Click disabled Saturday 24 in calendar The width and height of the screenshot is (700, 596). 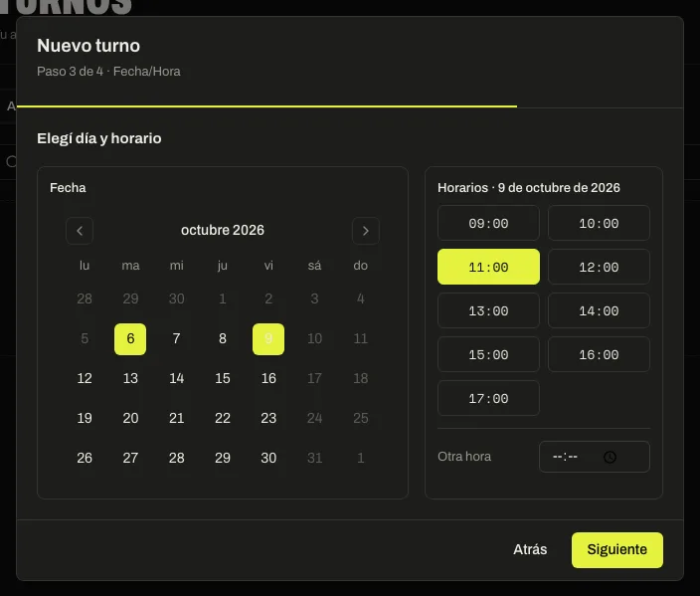point(314,418)
